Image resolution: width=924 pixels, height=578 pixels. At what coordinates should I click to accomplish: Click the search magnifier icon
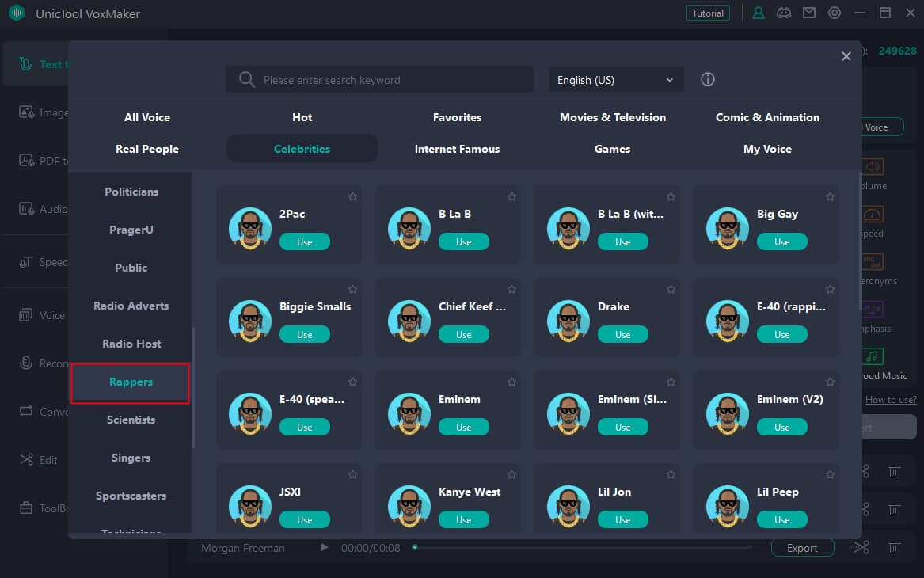247,79
